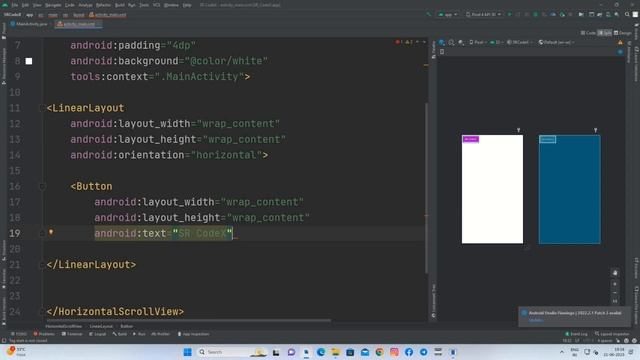Open the Tools menu

coord(144,5)
